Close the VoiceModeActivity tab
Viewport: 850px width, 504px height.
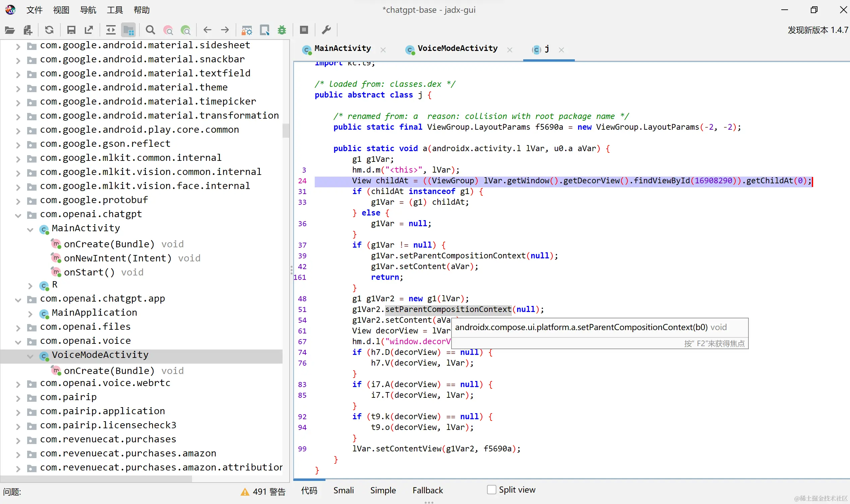pos(509,50)
